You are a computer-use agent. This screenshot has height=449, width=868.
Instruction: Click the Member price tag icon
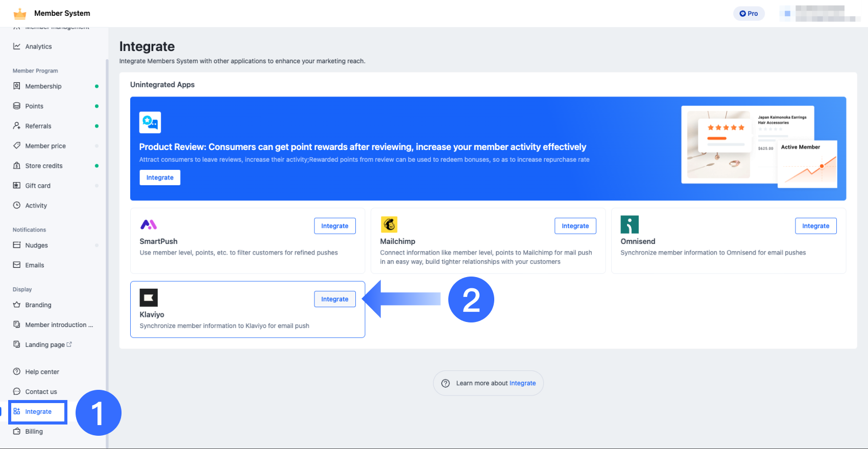pos(17,146)
